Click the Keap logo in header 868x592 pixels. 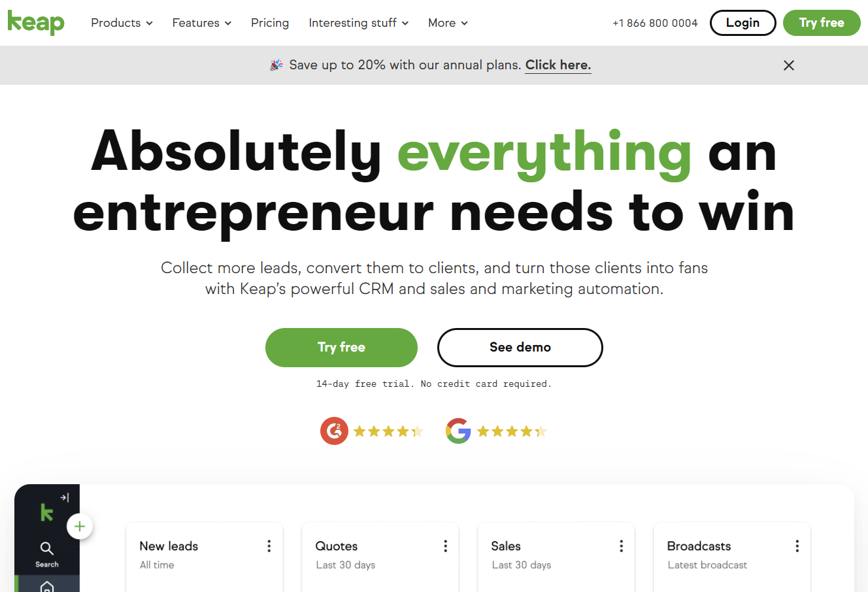(x=36, y=22)
